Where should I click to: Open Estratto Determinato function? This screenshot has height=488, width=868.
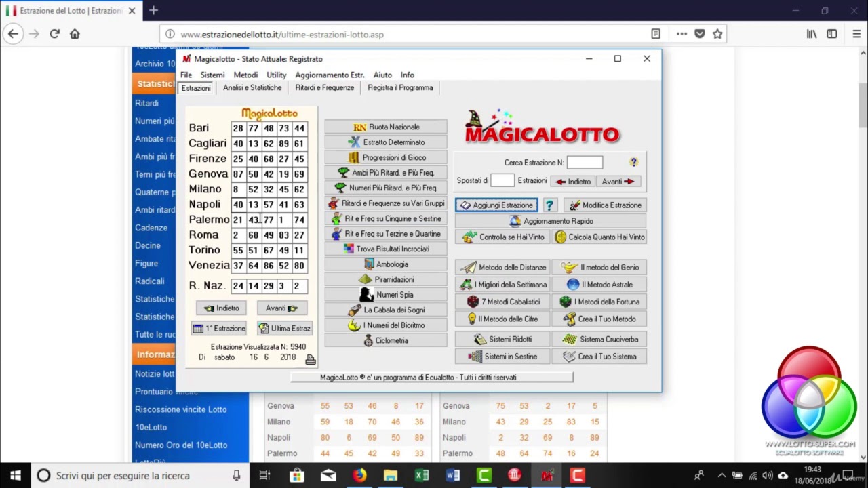click(386, 142)
